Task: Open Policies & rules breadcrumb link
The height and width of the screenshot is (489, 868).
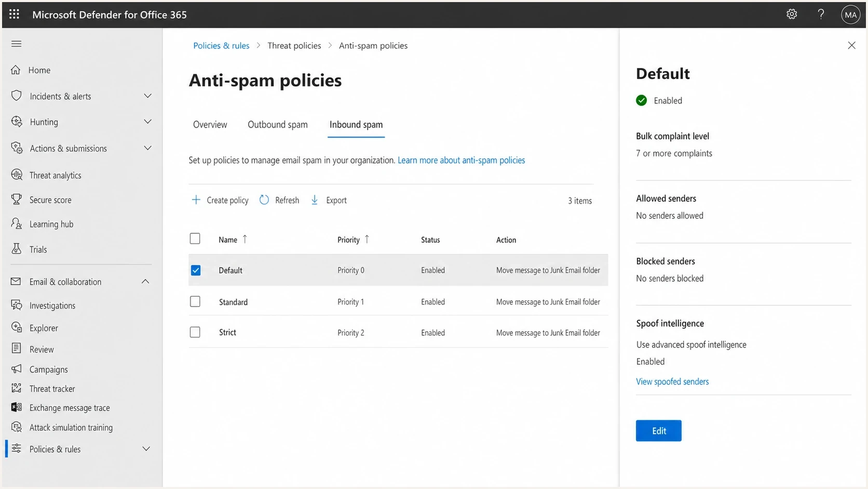Action: click(x=221, y=46)
